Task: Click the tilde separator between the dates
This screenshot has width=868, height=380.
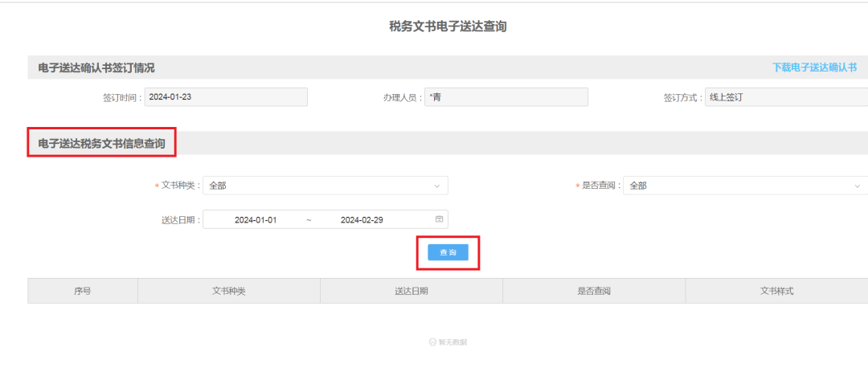Action: [x=309, y=219]
